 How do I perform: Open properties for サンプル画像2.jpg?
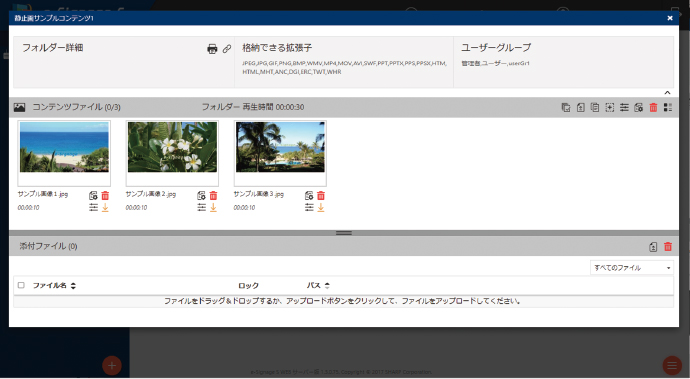tap(201, 196)
